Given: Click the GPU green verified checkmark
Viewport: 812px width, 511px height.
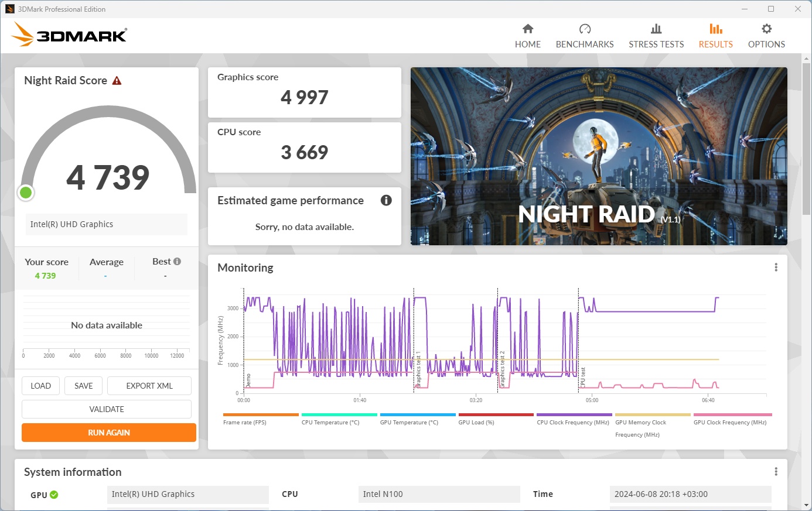Looking at the screenshot, I should point(54,495).
